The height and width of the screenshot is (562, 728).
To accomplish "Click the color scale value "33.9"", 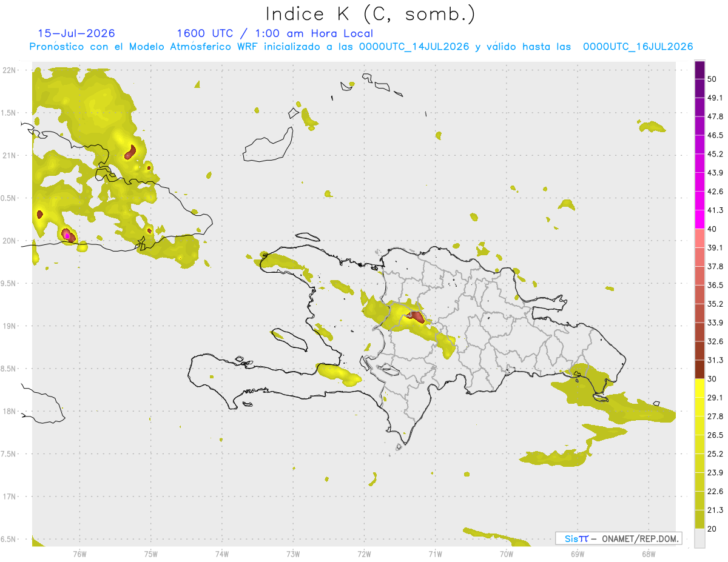I will click(715, 323).
